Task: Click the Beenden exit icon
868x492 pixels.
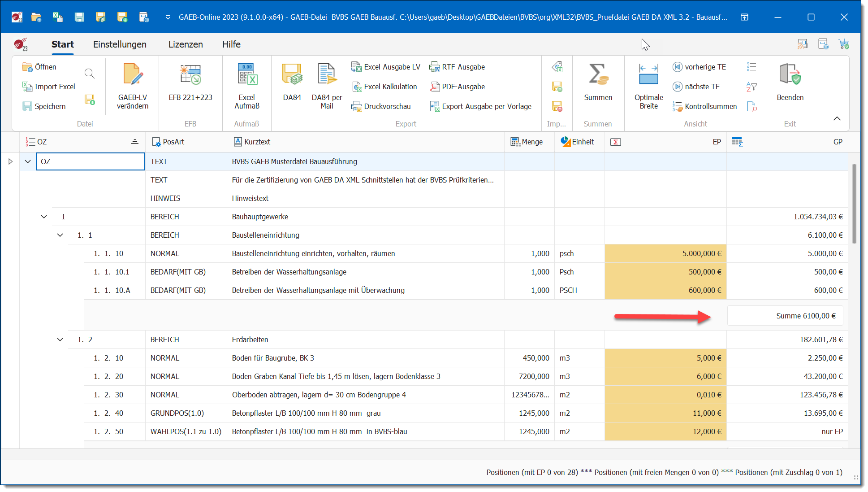Action: (x=790, y=75)
